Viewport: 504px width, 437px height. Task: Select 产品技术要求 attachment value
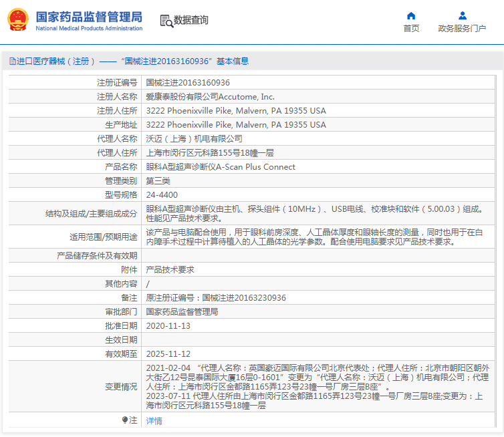170,270
